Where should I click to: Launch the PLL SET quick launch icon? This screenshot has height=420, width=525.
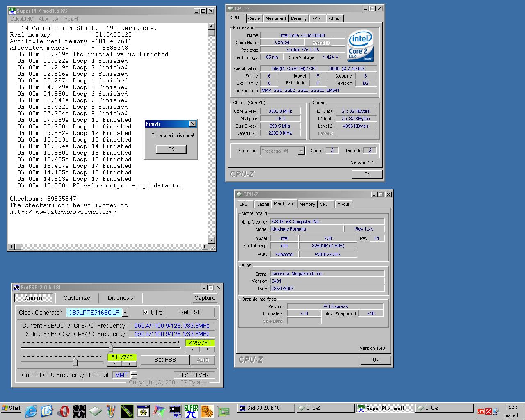[175, 411]
